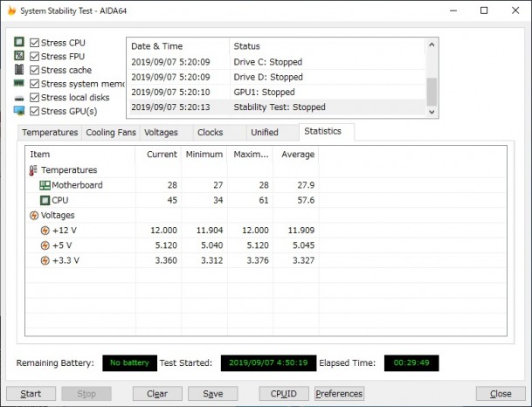Select the +5 V row in statistics
Image resolution: width=532 pixels, height=407 pixels.
pyautogui.click(x=65, y=245)
